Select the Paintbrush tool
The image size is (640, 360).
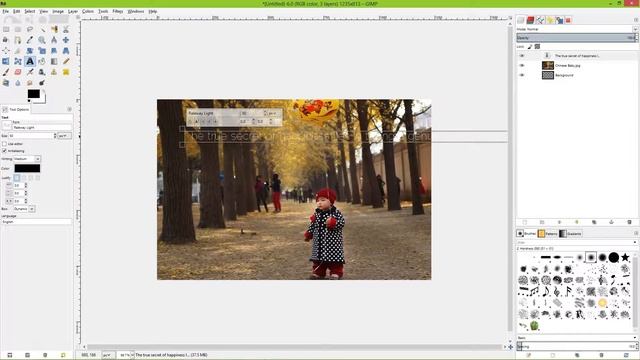click(6, 72)
